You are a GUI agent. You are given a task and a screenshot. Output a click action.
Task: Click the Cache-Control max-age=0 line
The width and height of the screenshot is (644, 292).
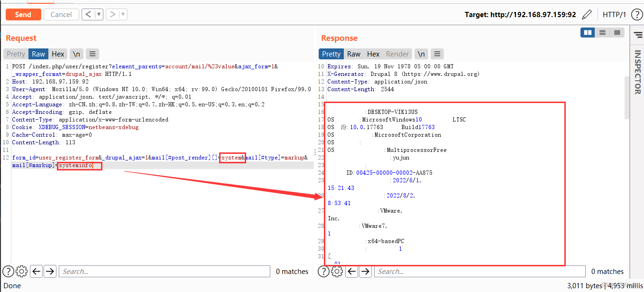[x=52, y=135]
